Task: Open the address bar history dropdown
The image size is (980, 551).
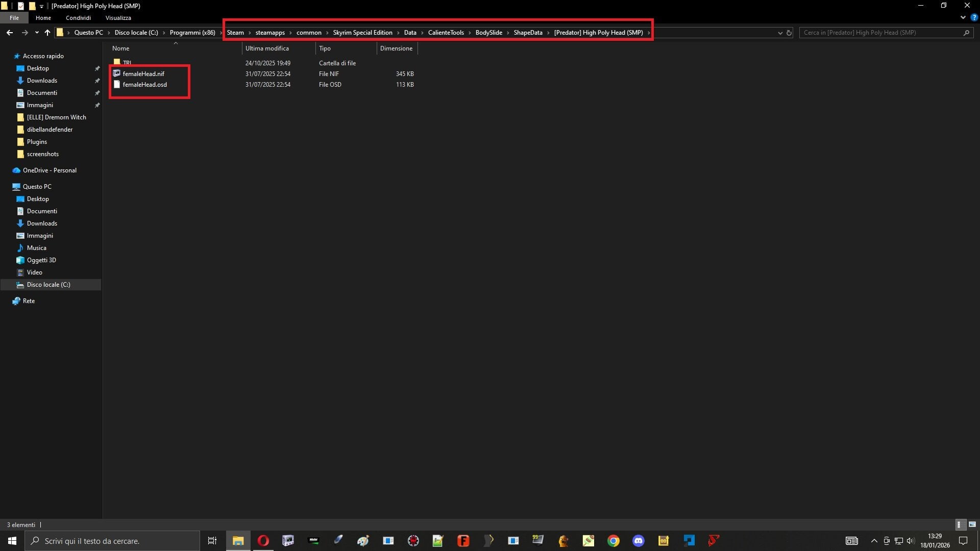Action: pos(780,33)
